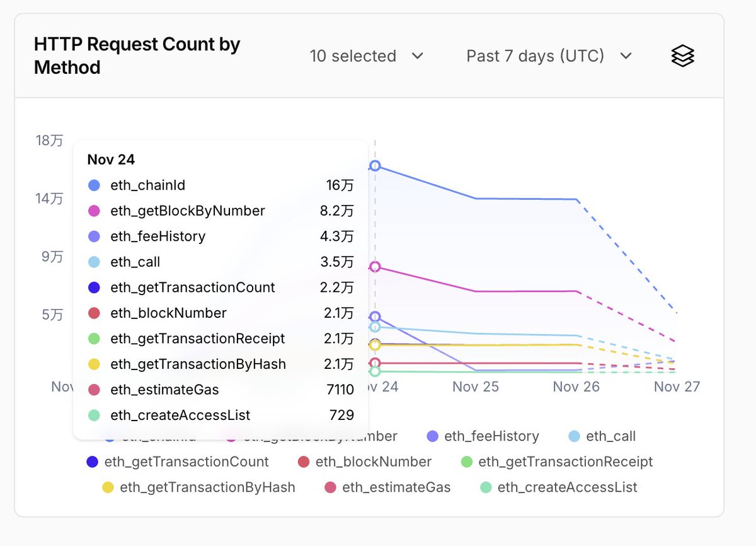Screen dimensions: 756x546
Task: Click eth_getTransactionCount row in tooltip
Action: [x=220, y=288]
